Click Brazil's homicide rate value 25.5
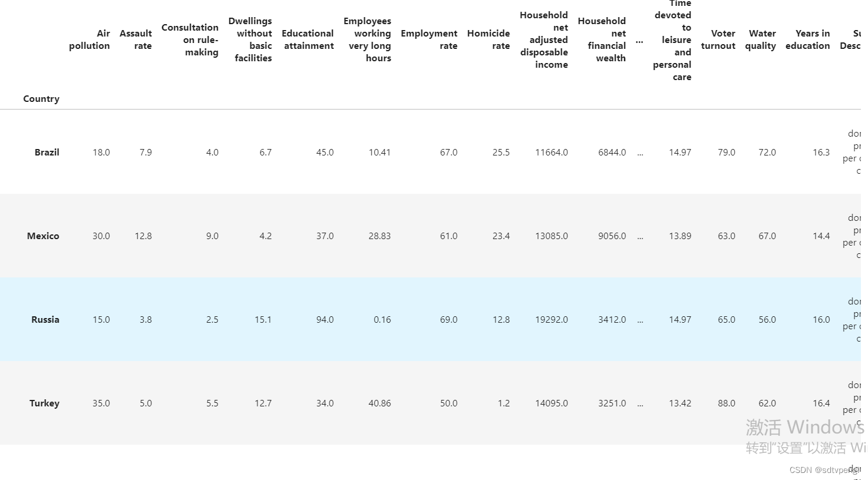The width and height of the screenshot is (868, 480). coord(501,152)
